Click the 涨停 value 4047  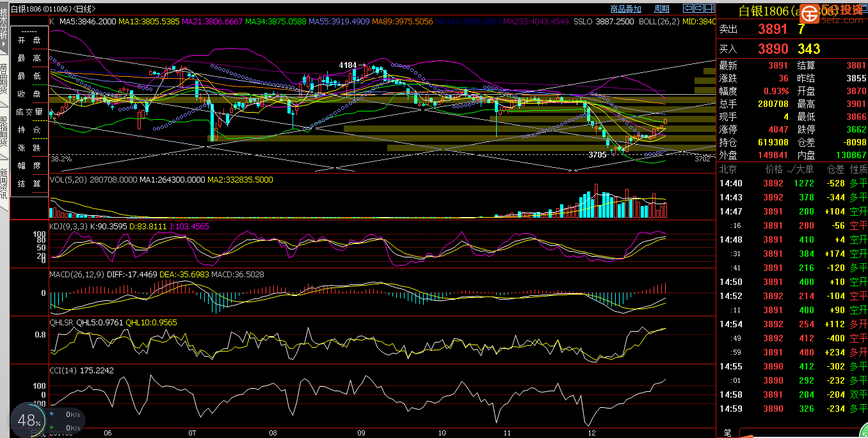779,129
